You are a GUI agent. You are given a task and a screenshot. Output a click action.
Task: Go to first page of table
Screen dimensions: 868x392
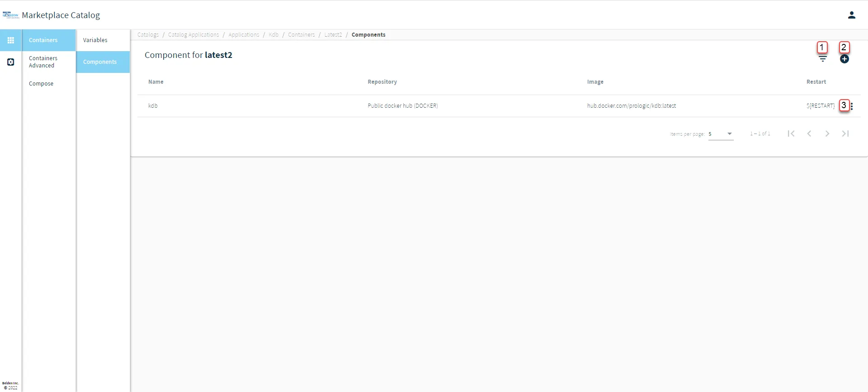pyautogui.click(x=791, y=134)
